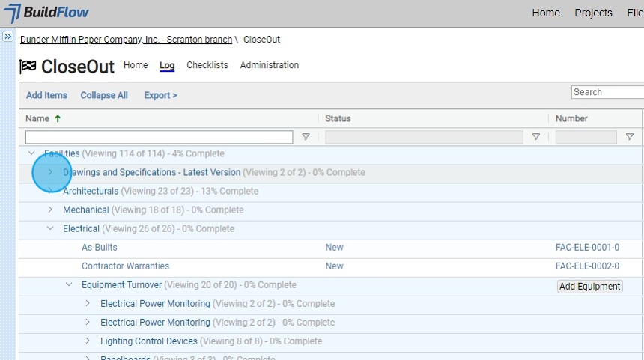Click Add Items
The height and width of the screenshot is (360, 644).
[x=46, y=95]
